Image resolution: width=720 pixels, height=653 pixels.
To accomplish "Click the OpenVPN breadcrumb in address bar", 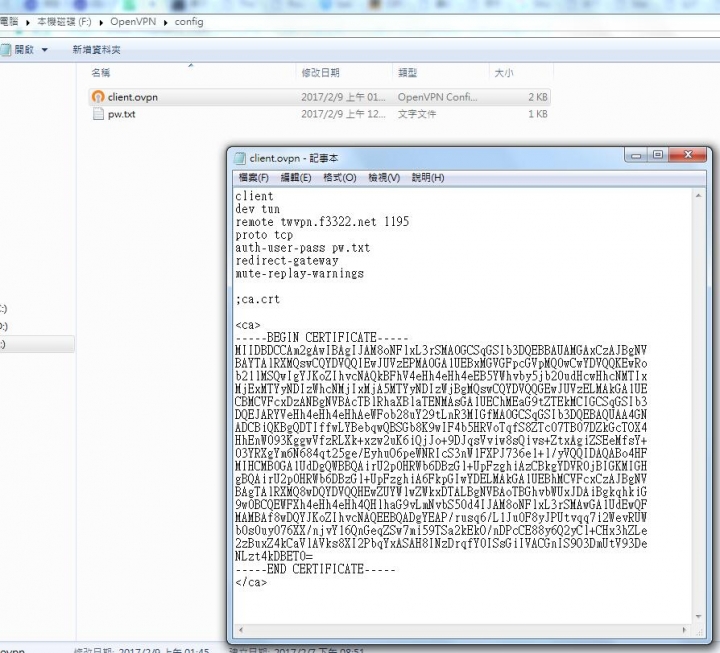I will 133,22.
